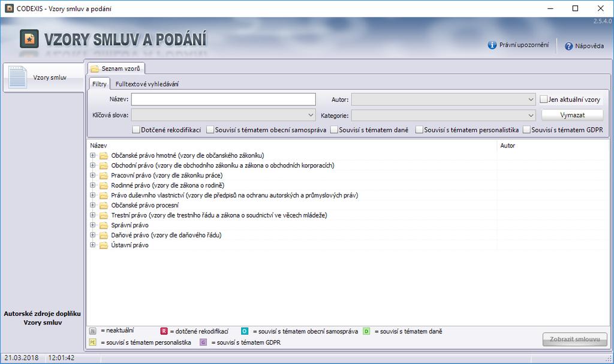Image resolution: width=614 pixels, height=364 pixels.
Task: Click the red R dotčené rekodifikací legend icon
Action: click(x=164, y=331)
